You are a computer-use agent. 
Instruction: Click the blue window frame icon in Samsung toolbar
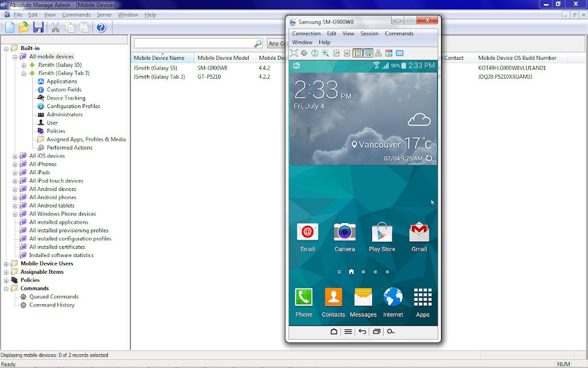coord(400,53)
